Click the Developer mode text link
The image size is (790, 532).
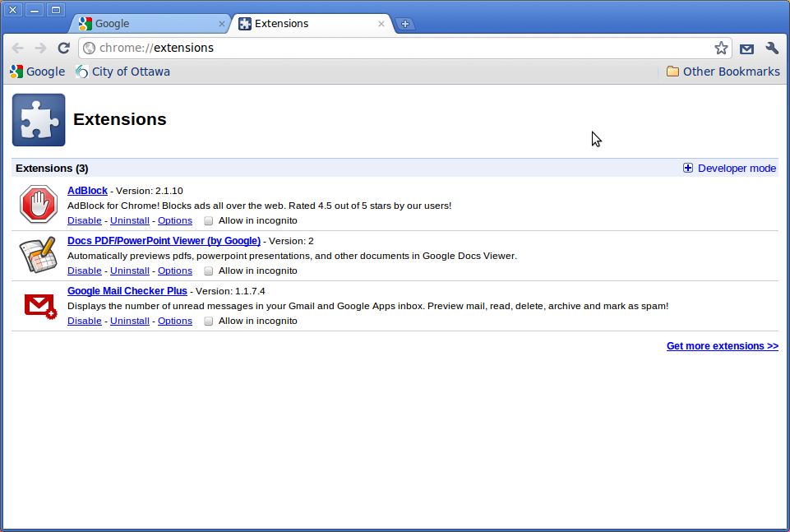[x=737, y=169]
